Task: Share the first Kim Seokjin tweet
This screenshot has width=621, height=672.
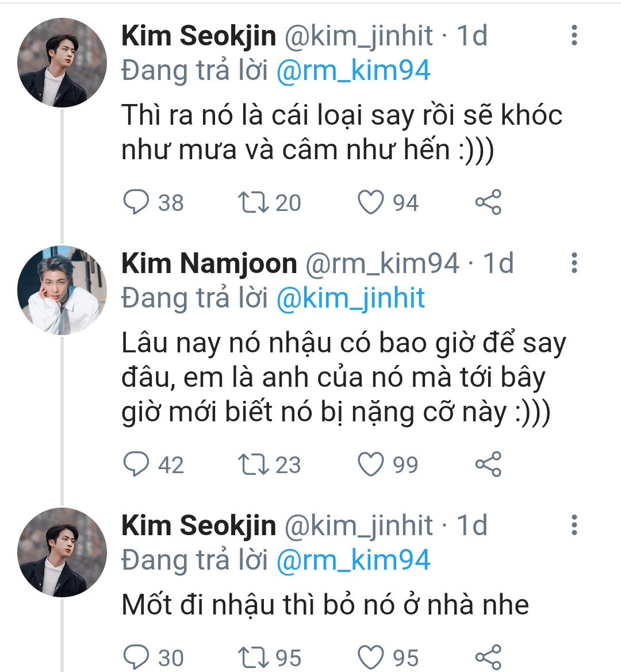Action: [488, 202]
